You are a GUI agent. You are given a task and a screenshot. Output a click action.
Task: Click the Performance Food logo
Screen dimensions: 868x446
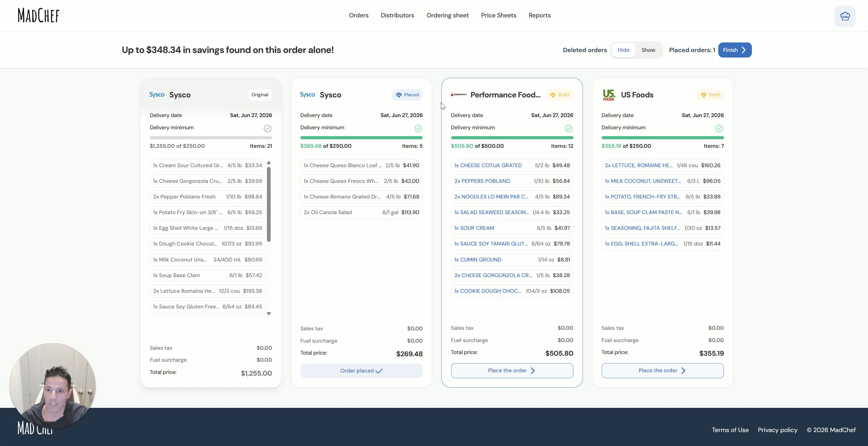[x=458, y=95]
